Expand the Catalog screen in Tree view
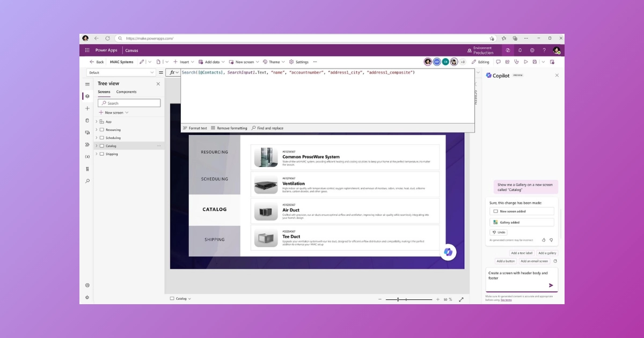The width and height of the screenshot is (644, 338). coord(97,145)
